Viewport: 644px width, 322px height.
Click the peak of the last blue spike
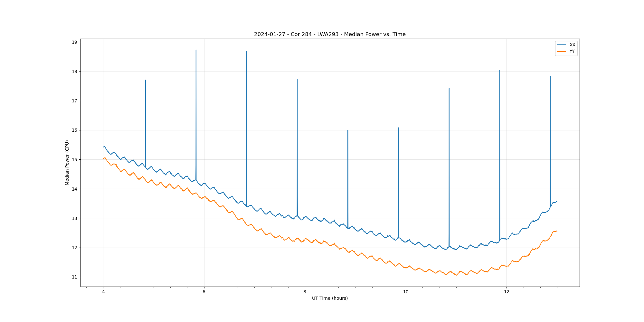click(550, 77)
